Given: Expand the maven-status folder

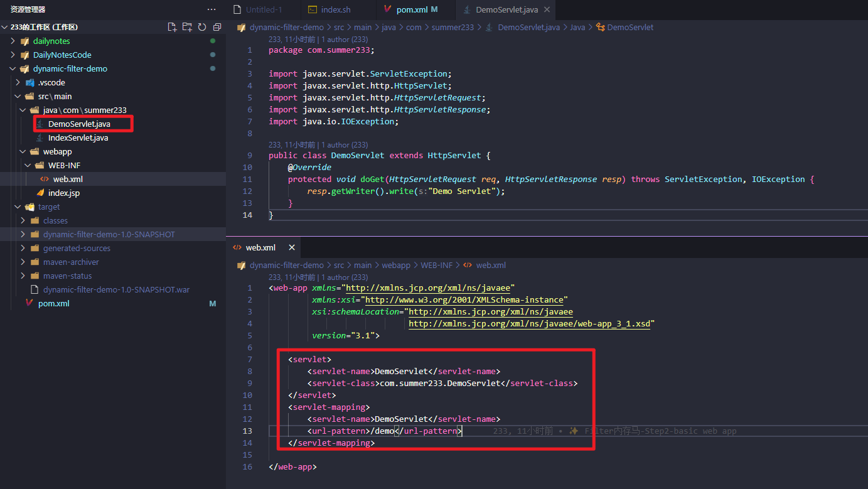Looking at the screenshot, I should pos(23,276).
